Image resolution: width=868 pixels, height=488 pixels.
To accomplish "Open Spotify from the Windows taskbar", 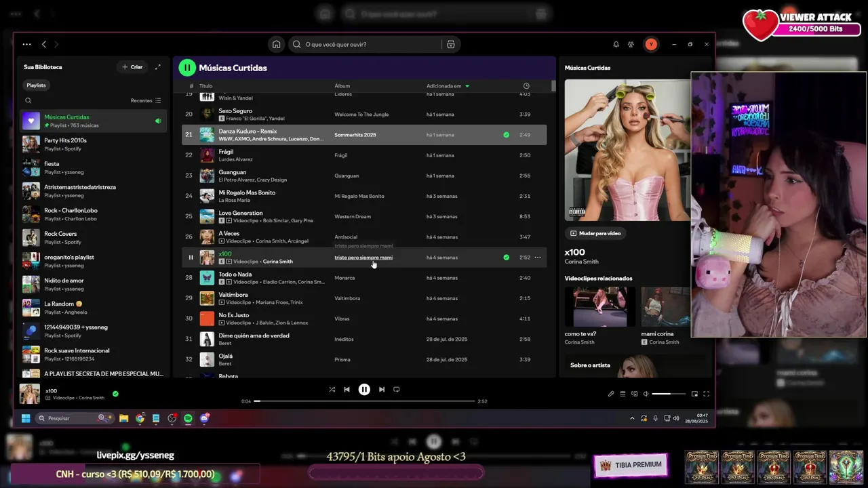I will pos(188,418).
